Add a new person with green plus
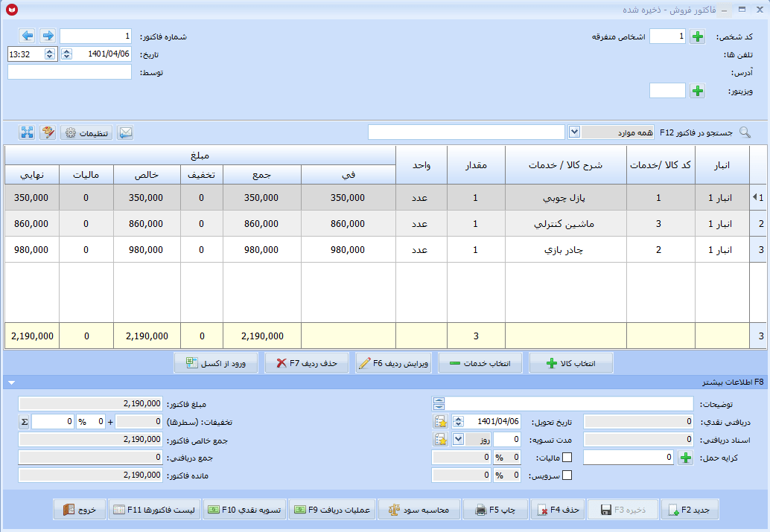 [697, 36]
